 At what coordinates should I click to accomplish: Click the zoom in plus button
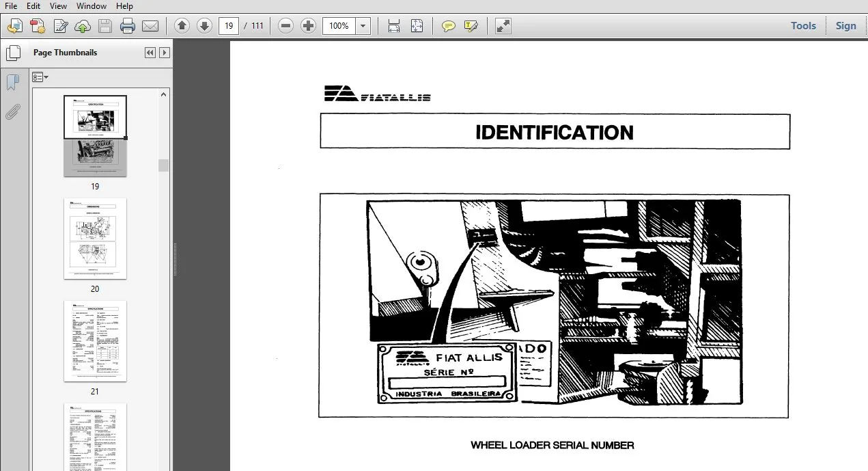coord(309,26)
